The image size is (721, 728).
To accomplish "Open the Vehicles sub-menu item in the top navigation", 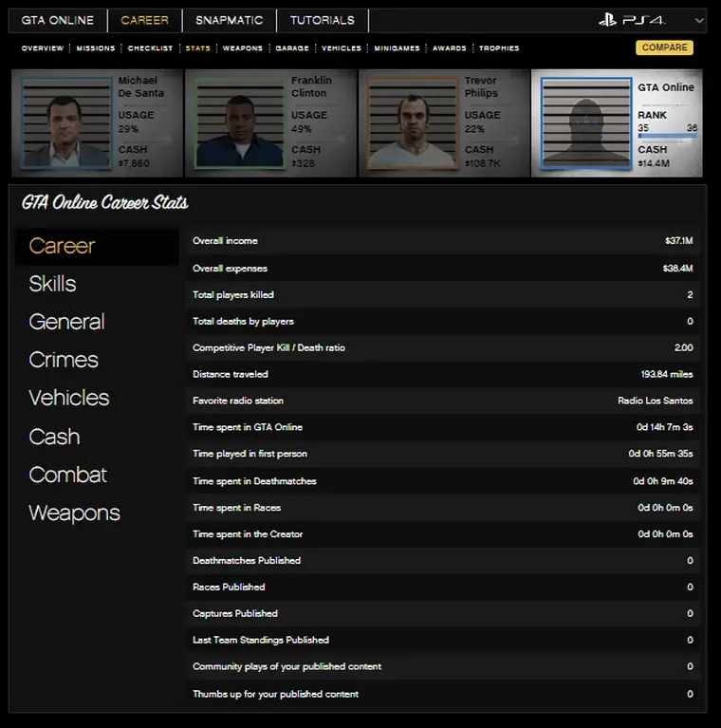I will pos(342,48).
